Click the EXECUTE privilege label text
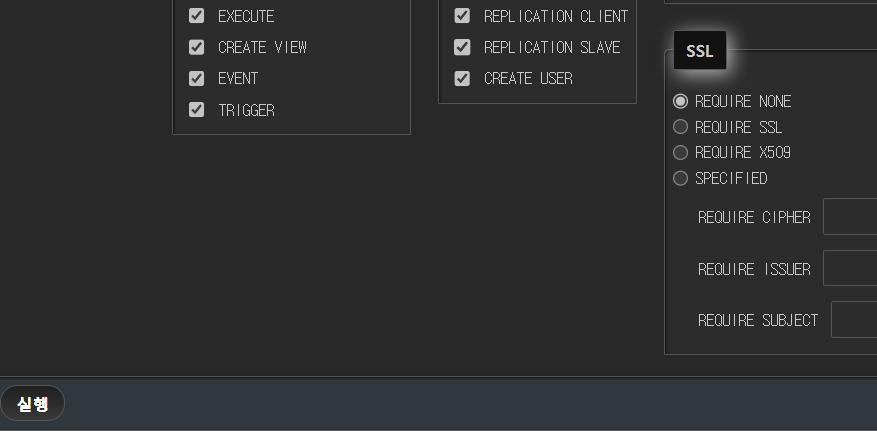The width and height of the screenshot is (877, 431). pyautogui.click(x=246, y=16)
